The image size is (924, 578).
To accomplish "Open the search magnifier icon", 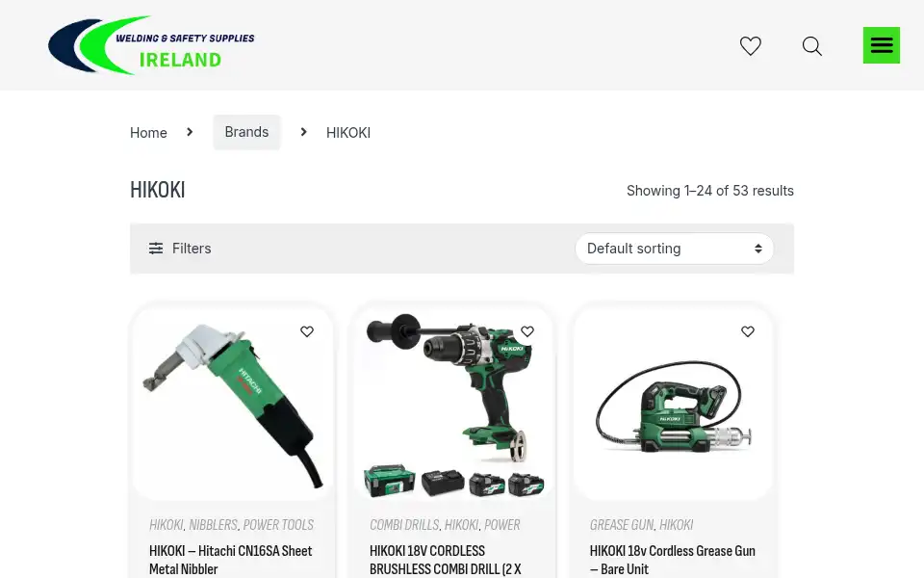I will pos(812,46).
